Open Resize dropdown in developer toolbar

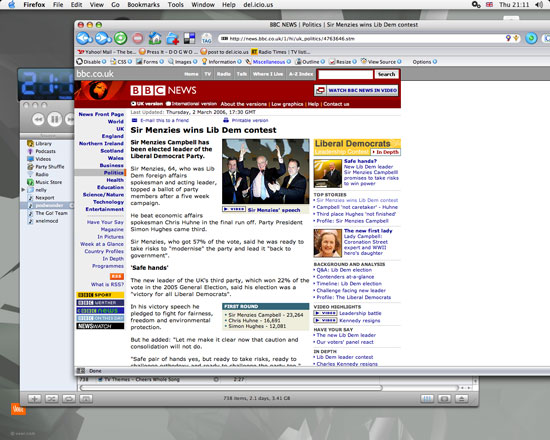tap(343, 62)
